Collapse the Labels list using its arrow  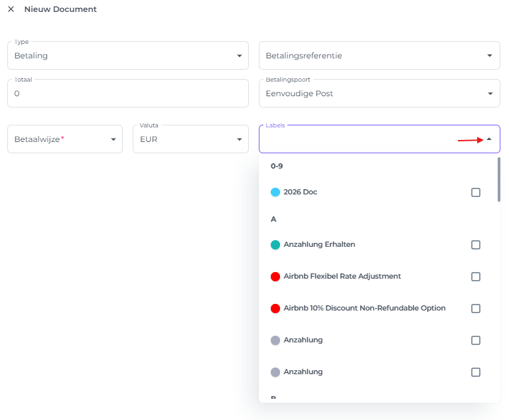pyautogui.click(x=489, y=139)
